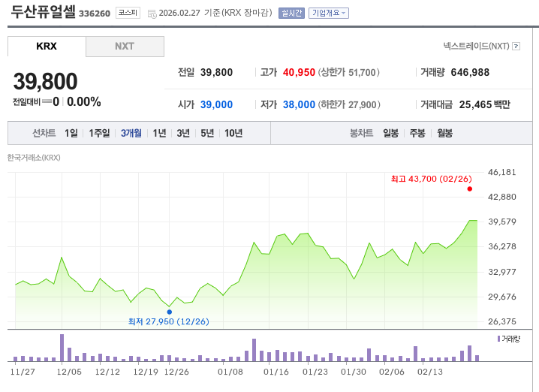Click the 코스피 market badge

(128, 13)
